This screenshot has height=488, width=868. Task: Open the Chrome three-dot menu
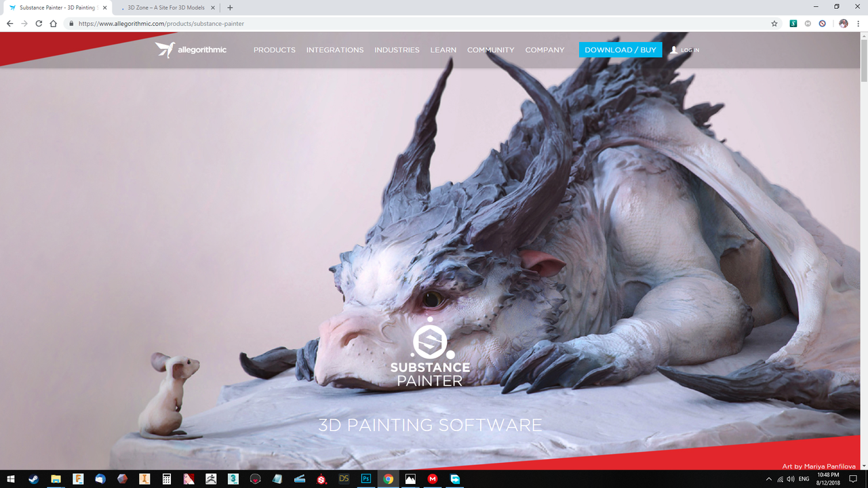pyautogui.click(x=858, y=23)
